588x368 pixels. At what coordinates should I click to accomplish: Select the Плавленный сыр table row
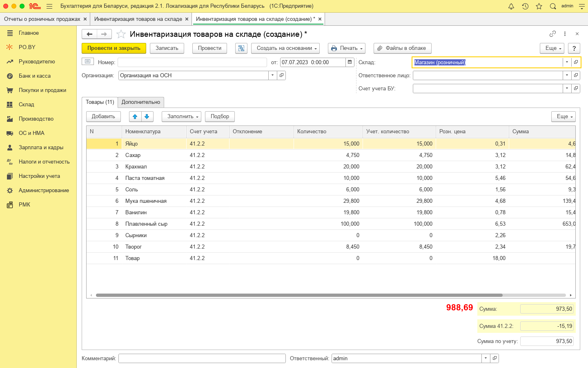click(146, 224)
